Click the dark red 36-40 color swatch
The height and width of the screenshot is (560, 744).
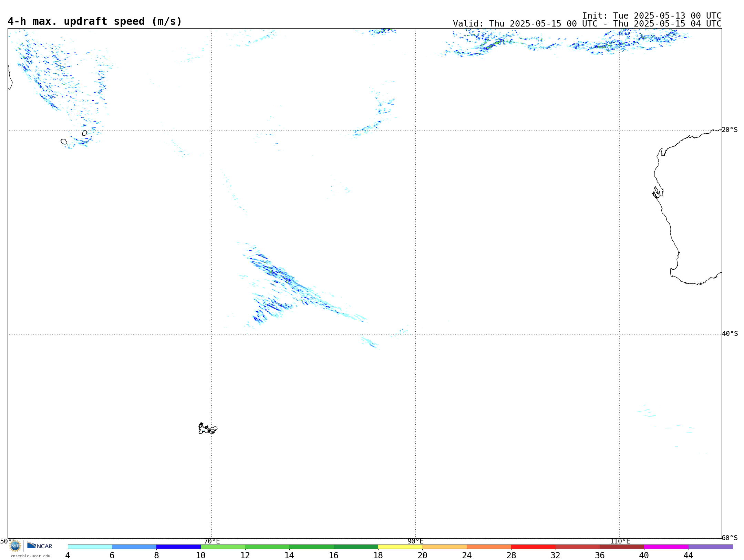pyautogui.click(x=622, y=547)
